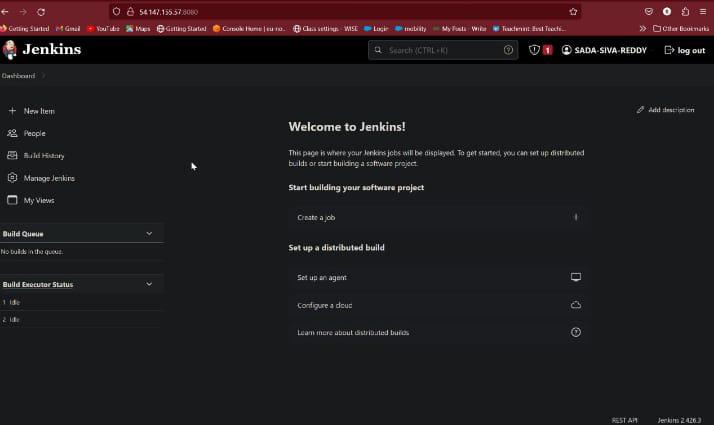Viewport: 714px width, 425px height.
Task: Reload the page with browser refresh icon
Action: [41, 12]
